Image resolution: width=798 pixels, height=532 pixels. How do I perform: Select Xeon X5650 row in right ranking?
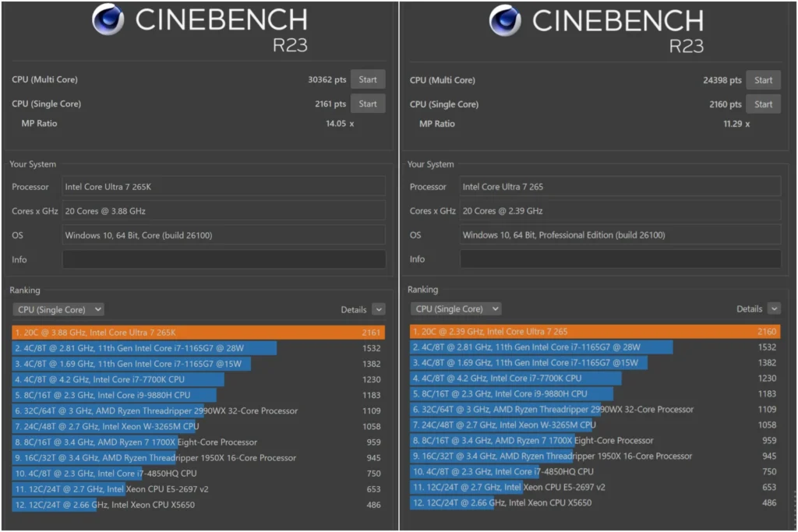pyautogui.click(x=595, y=503)
